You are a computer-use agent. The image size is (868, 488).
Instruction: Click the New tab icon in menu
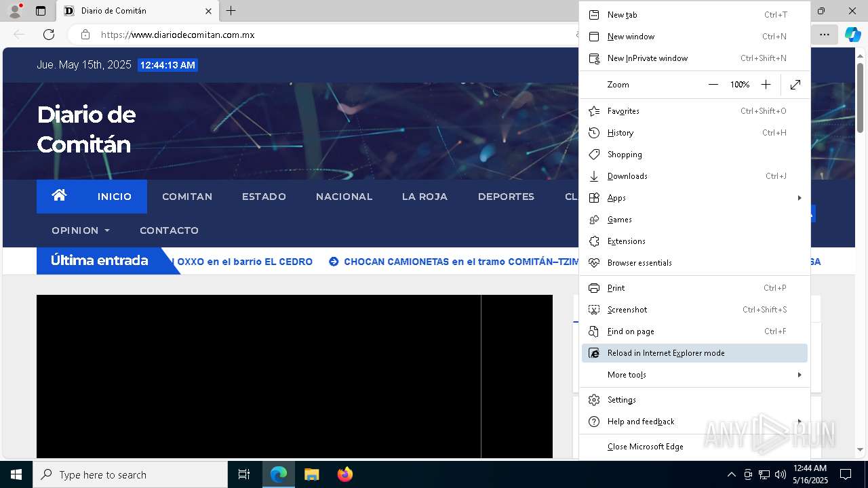pos(594,15)
